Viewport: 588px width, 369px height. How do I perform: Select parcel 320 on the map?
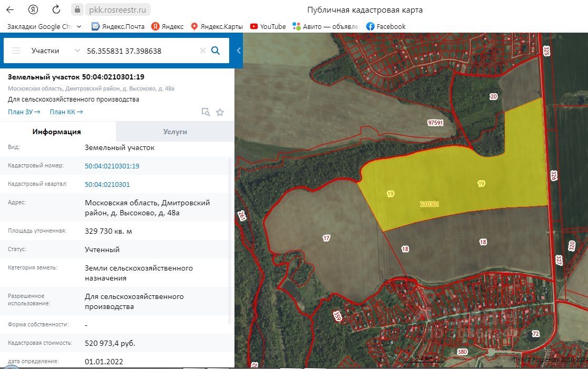click(x=572, y=246)
